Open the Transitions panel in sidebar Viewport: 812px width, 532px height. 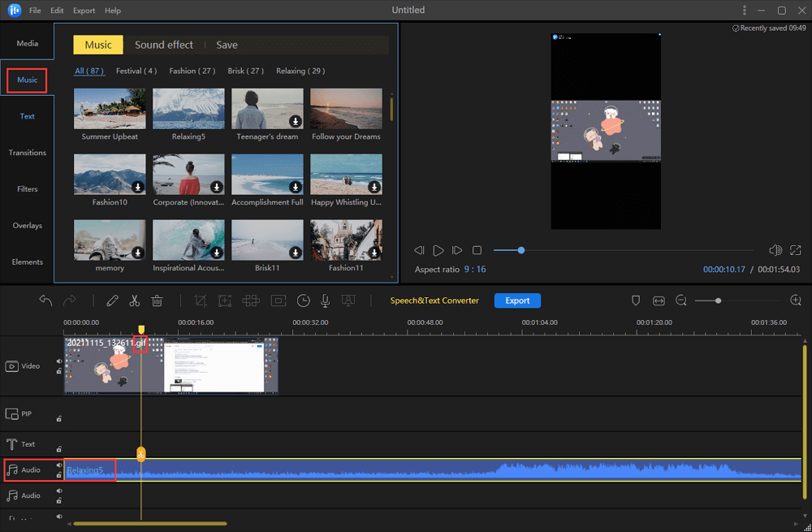click(28, 153)
